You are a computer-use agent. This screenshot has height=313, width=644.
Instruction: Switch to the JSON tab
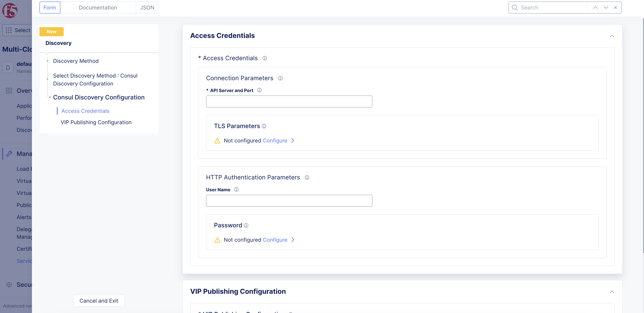coord(147,8)
